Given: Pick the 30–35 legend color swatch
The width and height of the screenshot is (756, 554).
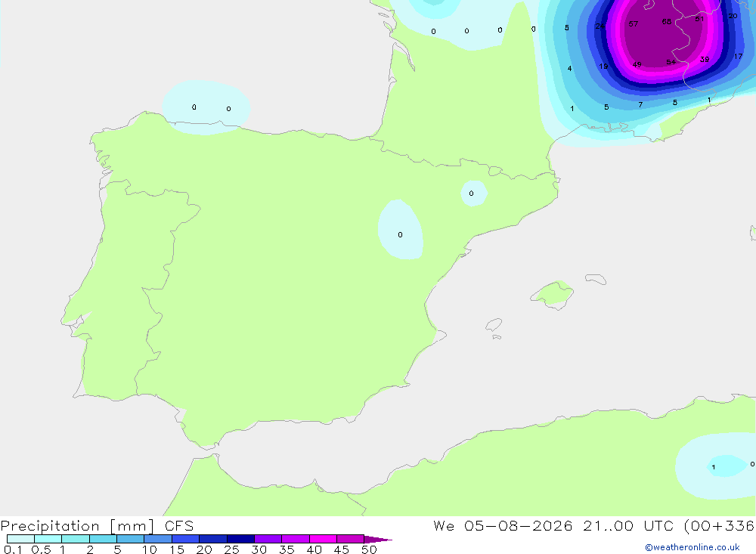Looking at the screenshot, I should (268, 539).
